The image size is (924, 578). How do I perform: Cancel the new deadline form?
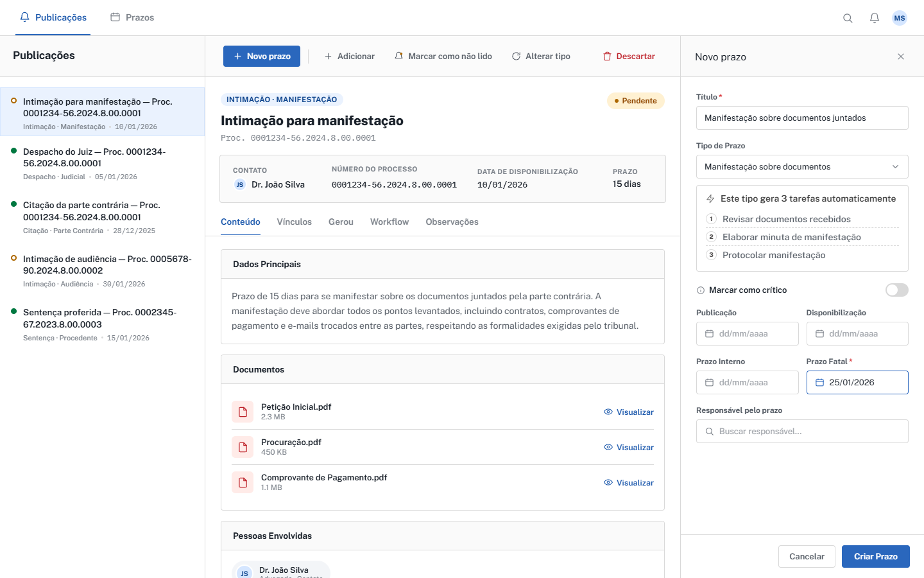807,557
